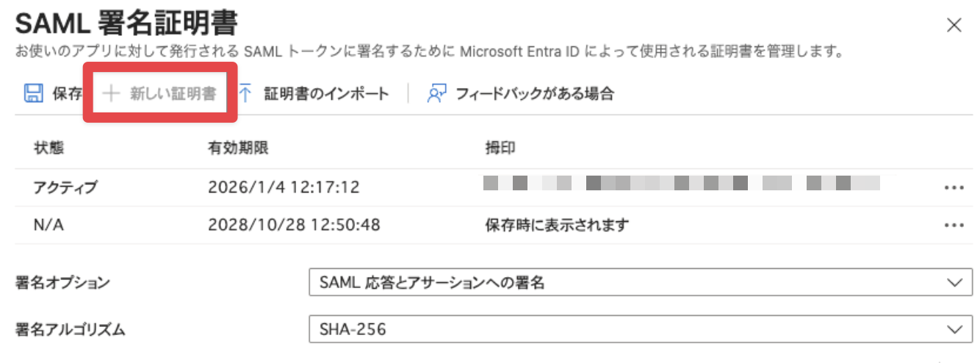
Task: Click the floppy disk save icon
Action: 33,93
